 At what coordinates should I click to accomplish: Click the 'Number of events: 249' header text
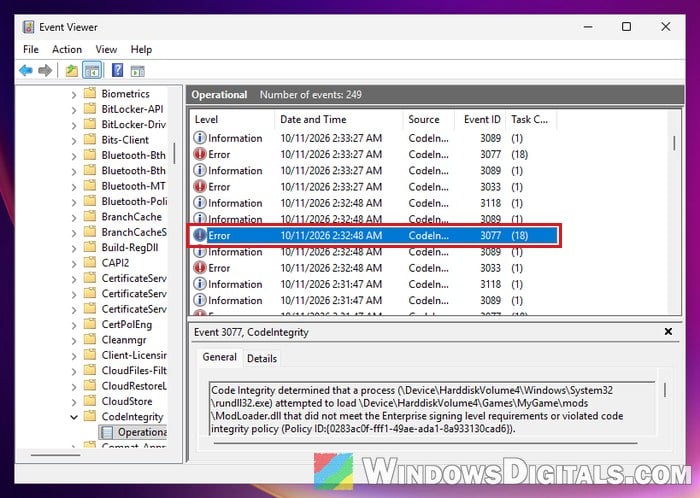[x=311, y=95]
